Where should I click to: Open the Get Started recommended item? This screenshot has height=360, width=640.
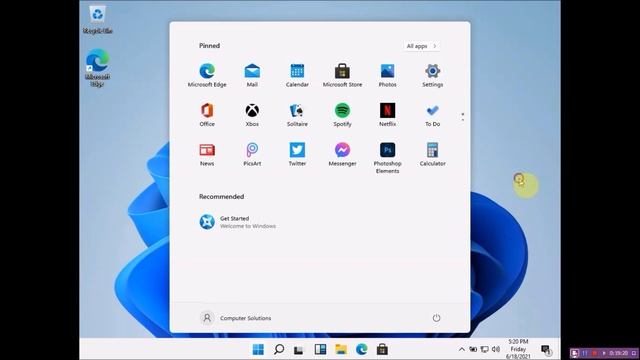point(238,222)
